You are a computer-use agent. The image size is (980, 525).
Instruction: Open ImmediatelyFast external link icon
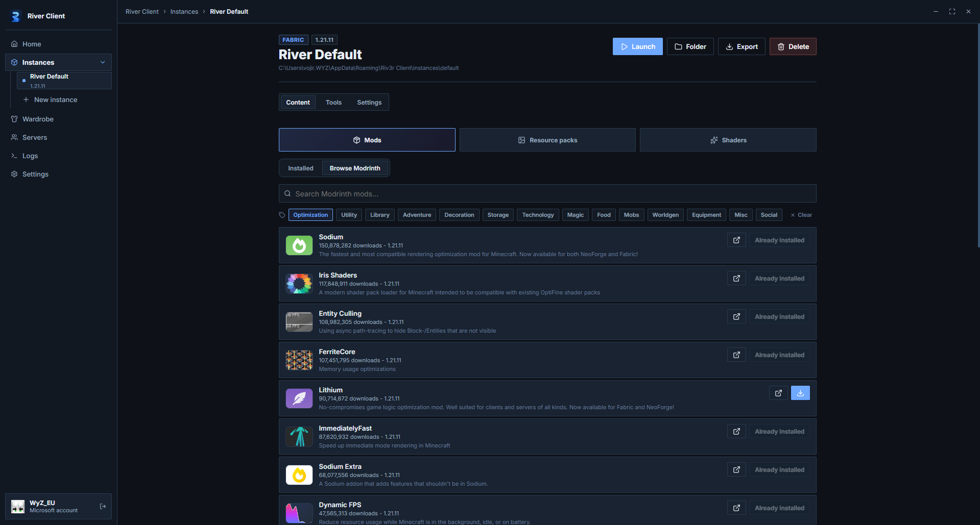tap(736, 431)
